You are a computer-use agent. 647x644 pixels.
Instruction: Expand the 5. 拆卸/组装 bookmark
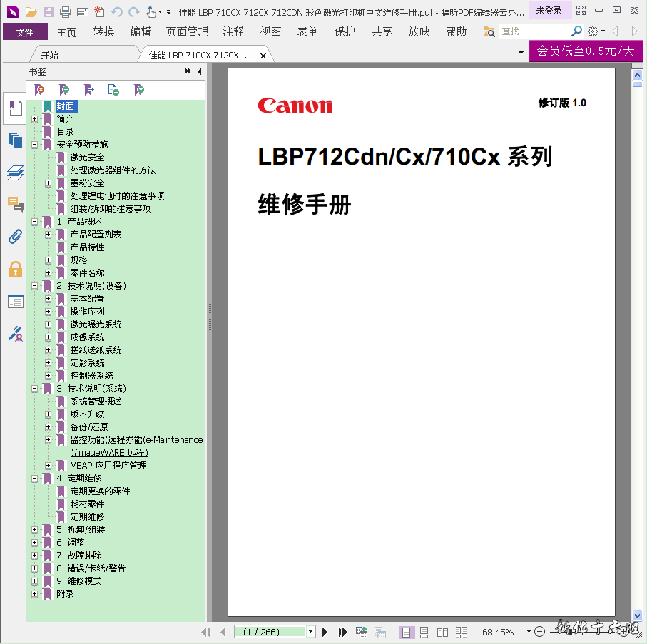tap(35, 530)
